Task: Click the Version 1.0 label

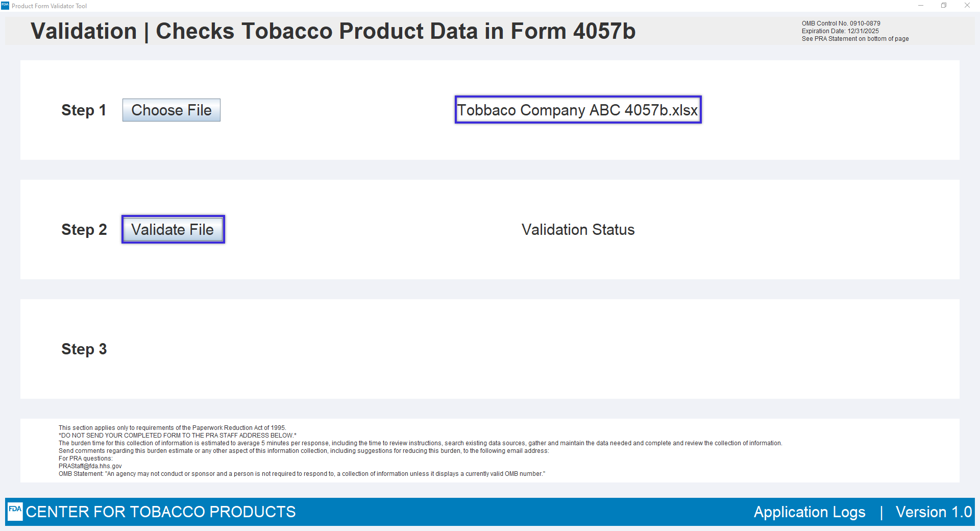Action: tap(934, 512)
